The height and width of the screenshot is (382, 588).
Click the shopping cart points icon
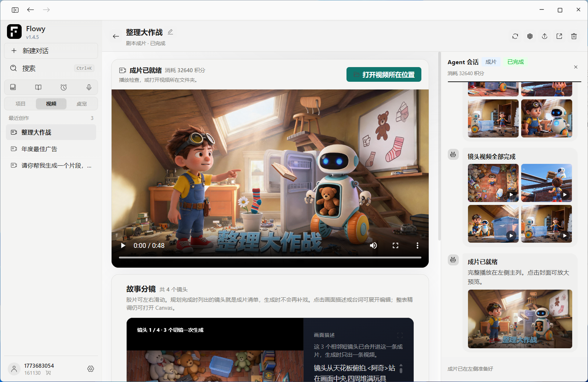coord(48,373)
